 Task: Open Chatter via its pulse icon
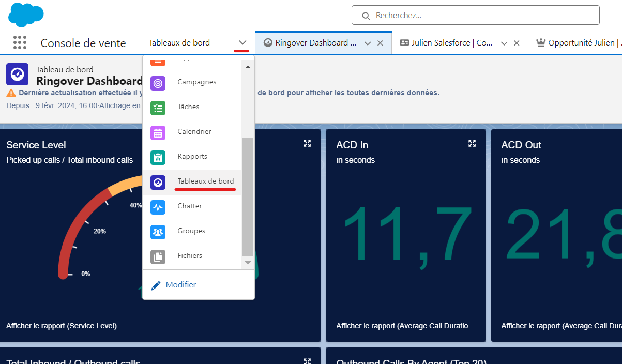point(158,207)
